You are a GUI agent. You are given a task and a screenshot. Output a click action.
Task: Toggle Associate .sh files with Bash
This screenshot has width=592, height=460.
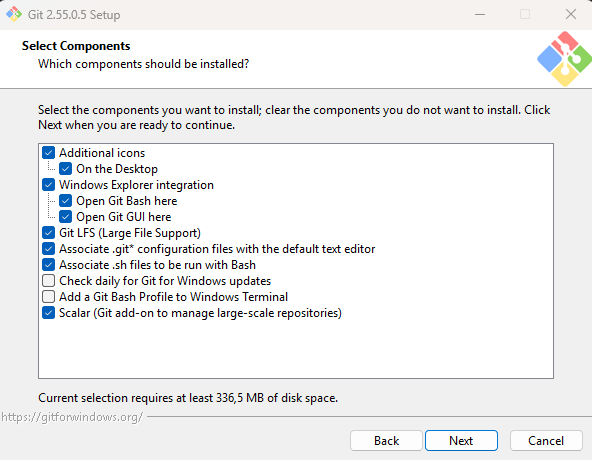pos(48,265)
